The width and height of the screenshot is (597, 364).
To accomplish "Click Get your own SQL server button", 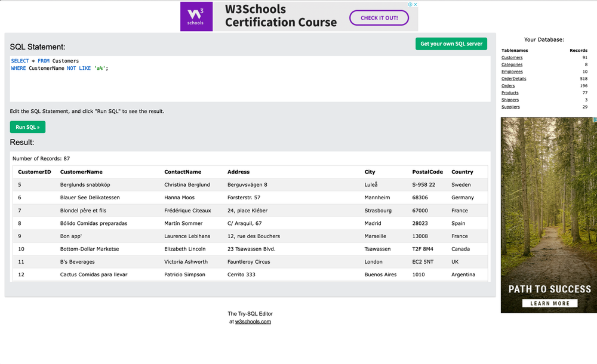I will coord(451,44).
